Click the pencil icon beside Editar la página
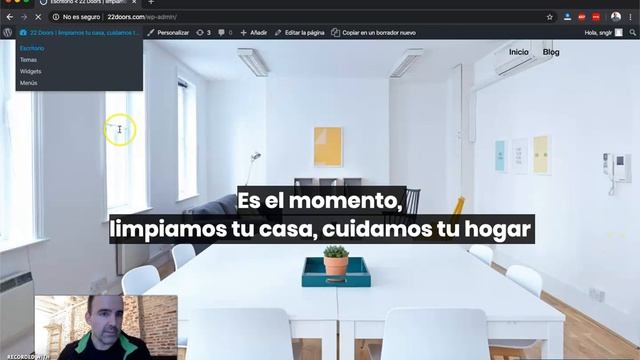The width and height of the screenshot is (640, 360). click(278, 33)
